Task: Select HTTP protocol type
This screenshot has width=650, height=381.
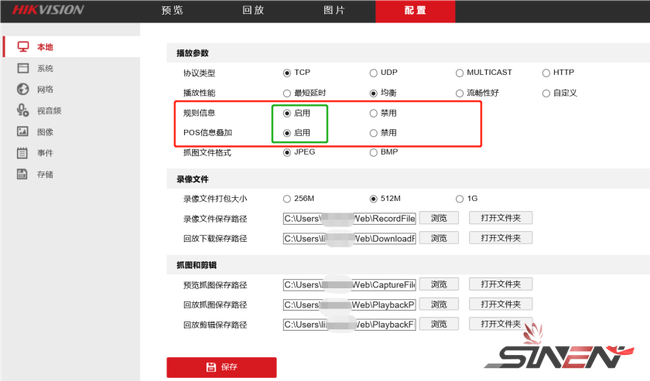Action: coord(546,73)
